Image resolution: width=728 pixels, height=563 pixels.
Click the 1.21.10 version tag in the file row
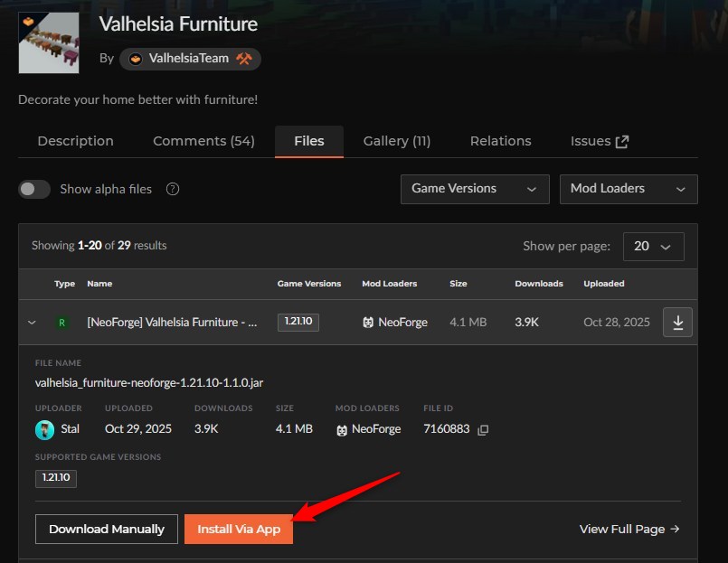(298, 322)
